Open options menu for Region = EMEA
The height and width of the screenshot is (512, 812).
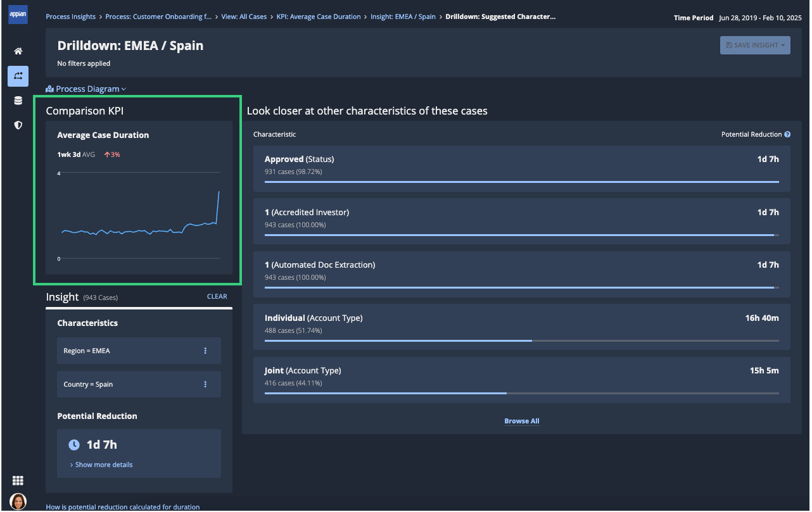click(205, 351)
